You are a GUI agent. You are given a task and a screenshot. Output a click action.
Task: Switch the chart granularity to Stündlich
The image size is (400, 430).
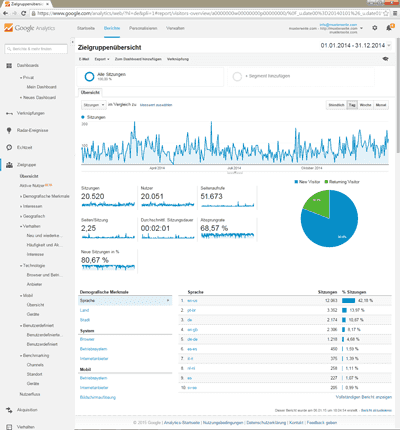click(x=336, y=105)
